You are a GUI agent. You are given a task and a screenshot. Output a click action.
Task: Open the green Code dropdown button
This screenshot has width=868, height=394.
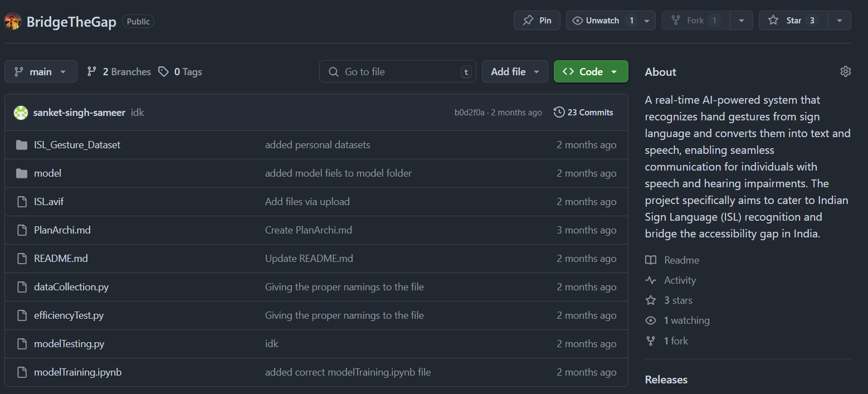point(591,72)
